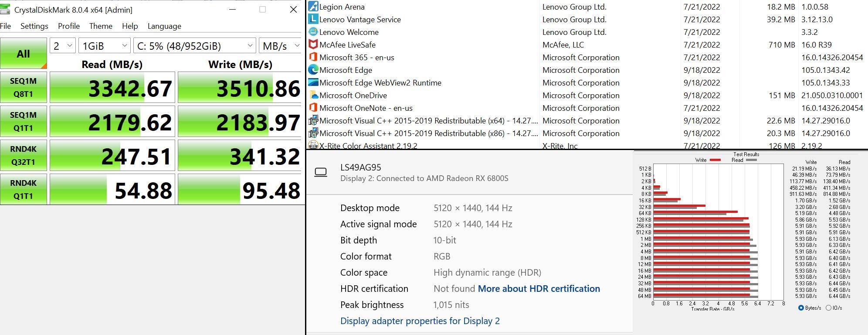Open Display adapter properties for Display 2
This screenshot has height=335, width=868.
tap(420, 321)
